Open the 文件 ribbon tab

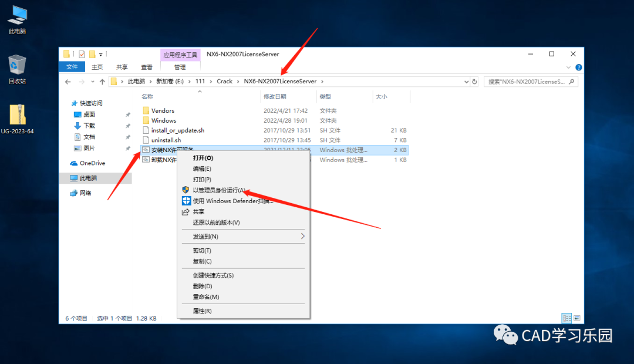72,67
